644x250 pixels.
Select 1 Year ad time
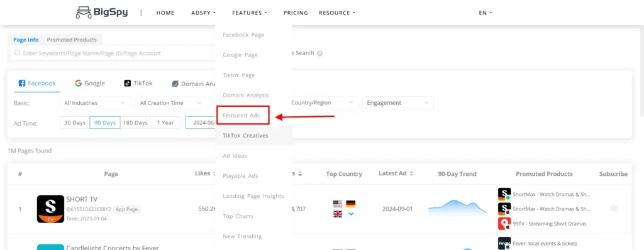pos(165,122)
